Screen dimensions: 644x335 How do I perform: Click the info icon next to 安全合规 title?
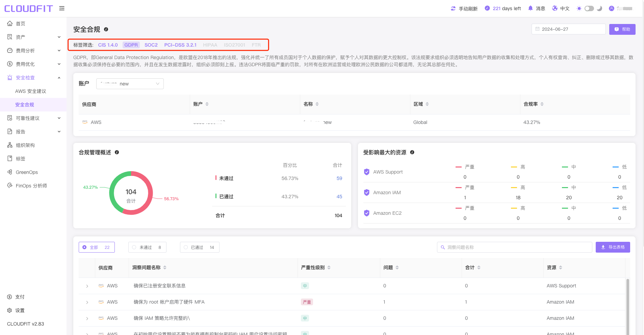coord(106,29)
